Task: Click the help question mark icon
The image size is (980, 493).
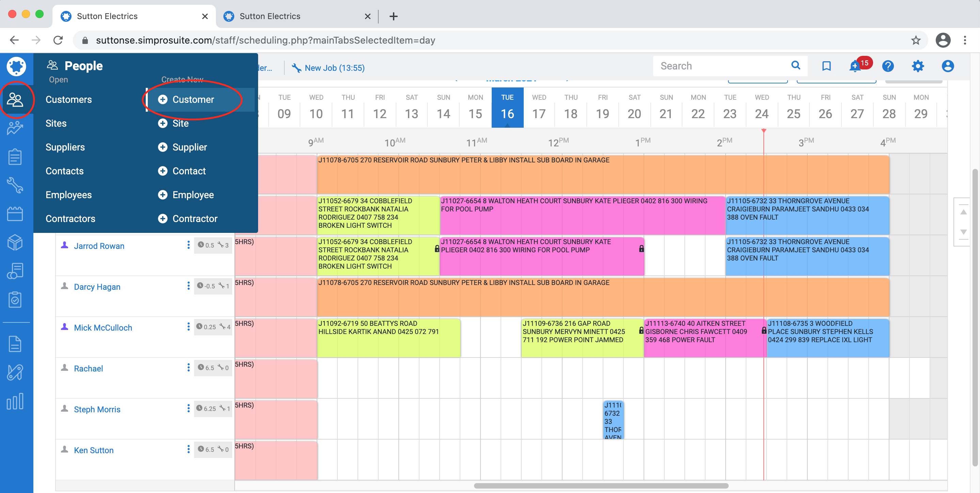Action: (888, 66)
